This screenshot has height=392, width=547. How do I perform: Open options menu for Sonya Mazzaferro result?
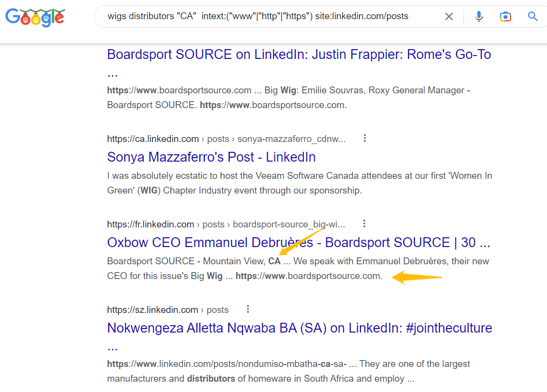point(364,139)
